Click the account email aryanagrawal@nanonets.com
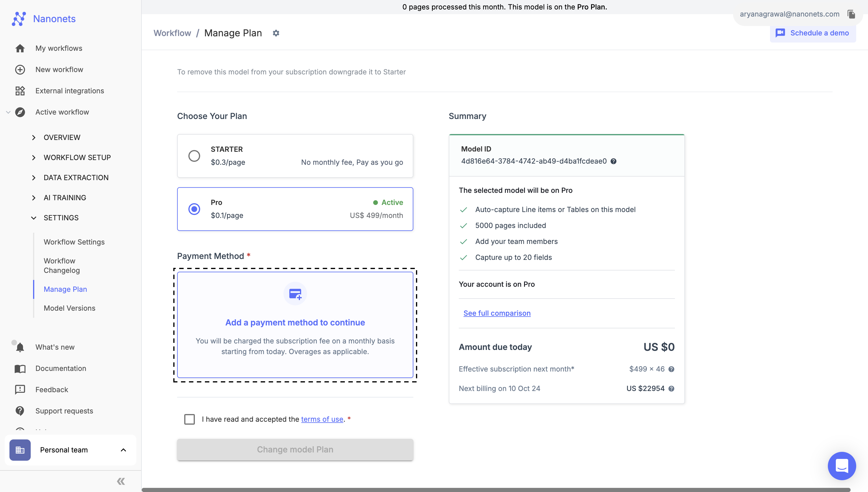Viewport: 868px width, 492px height. (x=789, y=14)
